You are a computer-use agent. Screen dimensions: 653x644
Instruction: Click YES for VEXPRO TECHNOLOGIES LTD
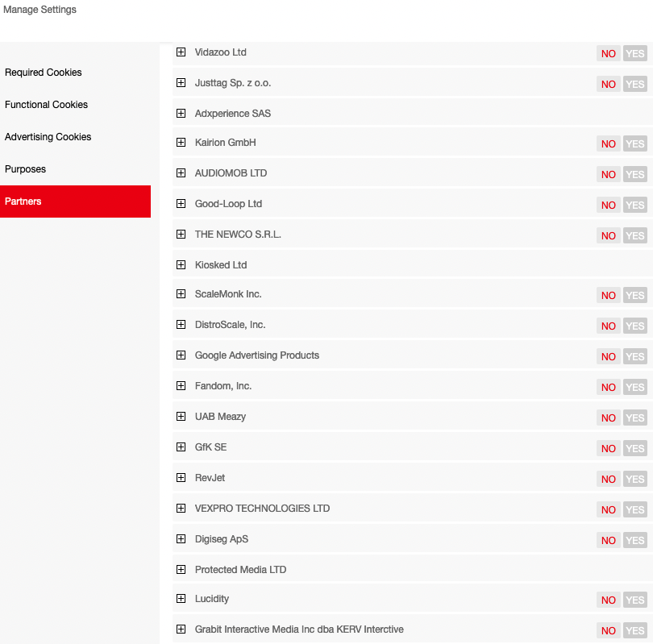[x=635, y=510]
